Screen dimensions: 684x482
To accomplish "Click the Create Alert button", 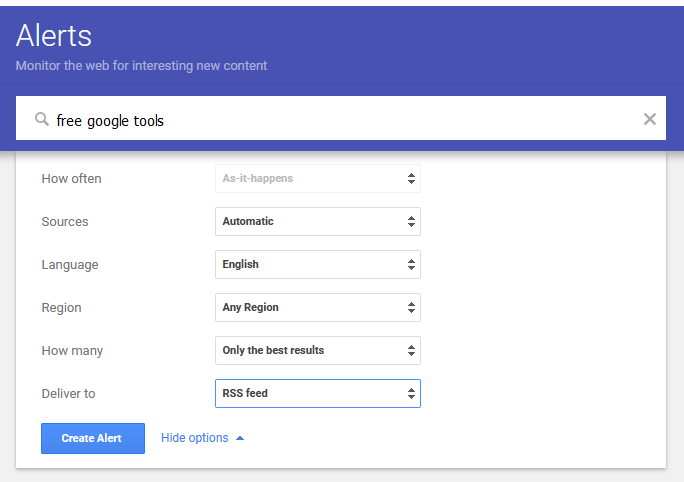I will pyautogui.click(x=93, y=438).
